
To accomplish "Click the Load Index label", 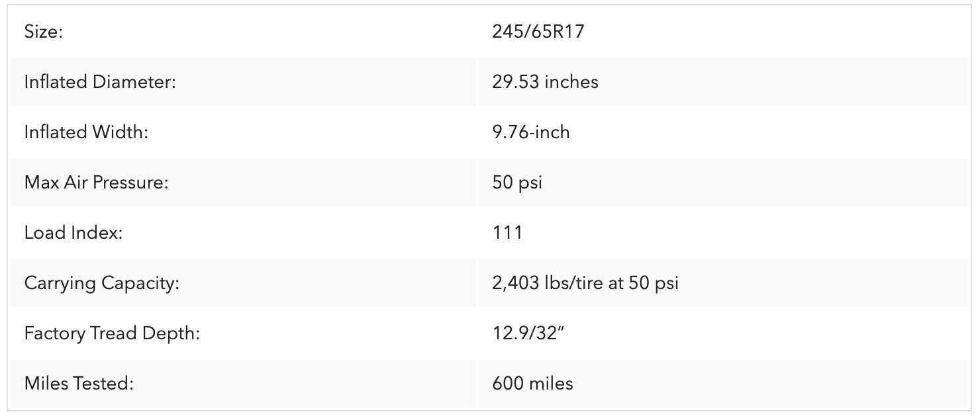I will click(73, 233).
